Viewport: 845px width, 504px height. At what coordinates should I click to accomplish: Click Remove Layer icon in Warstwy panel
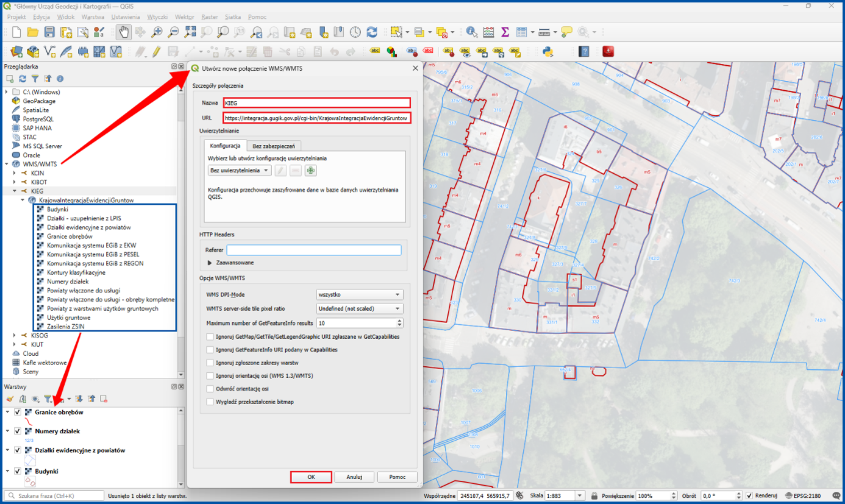(x=104, y=399)
